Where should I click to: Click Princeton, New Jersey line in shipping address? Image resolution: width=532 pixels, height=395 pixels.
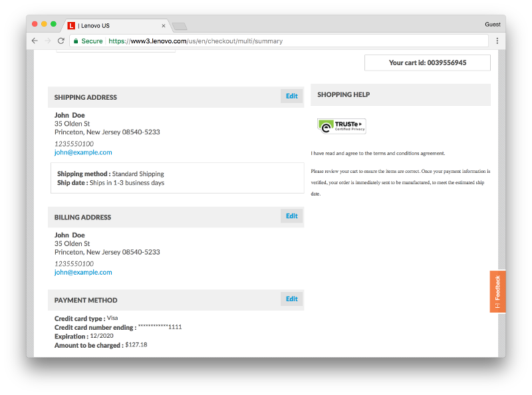tap(107, 132)
